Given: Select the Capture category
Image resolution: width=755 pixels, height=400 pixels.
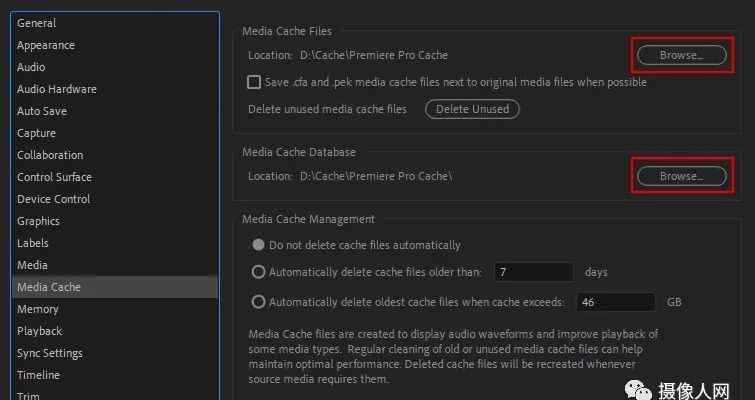Looking at the screenshot, I should tap(37, 133).
